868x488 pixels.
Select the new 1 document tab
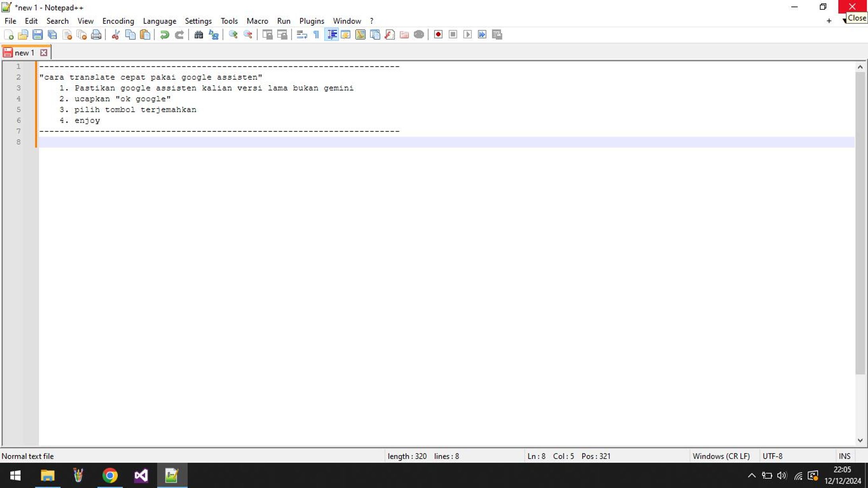[x=25, y=52]
